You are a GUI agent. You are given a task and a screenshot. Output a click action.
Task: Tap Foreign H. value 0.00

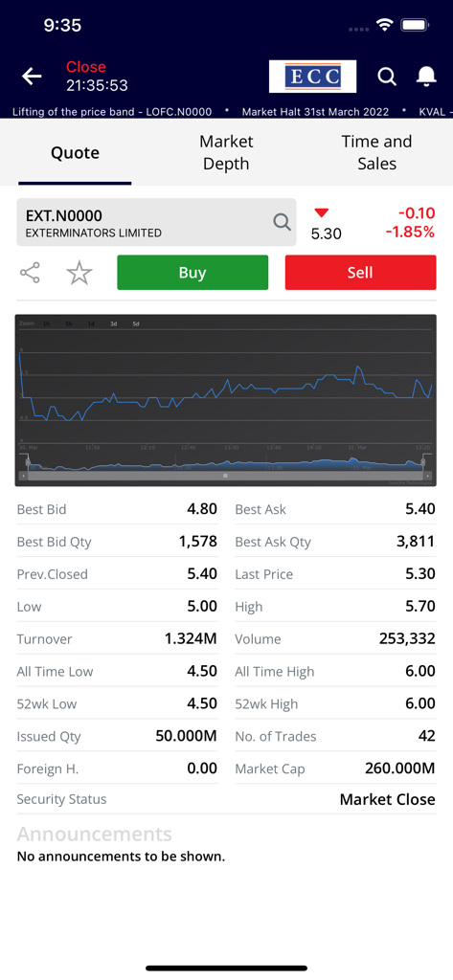[x=202, y=768]
